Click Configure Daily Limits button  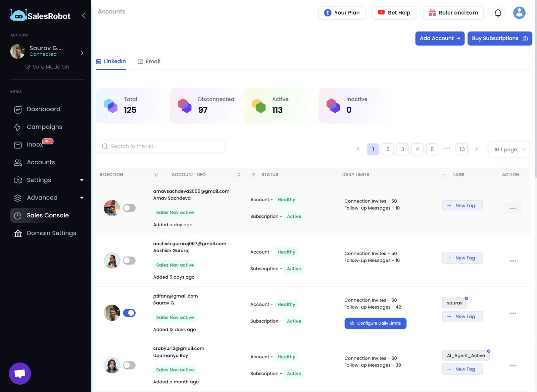[x=375, y=323]
